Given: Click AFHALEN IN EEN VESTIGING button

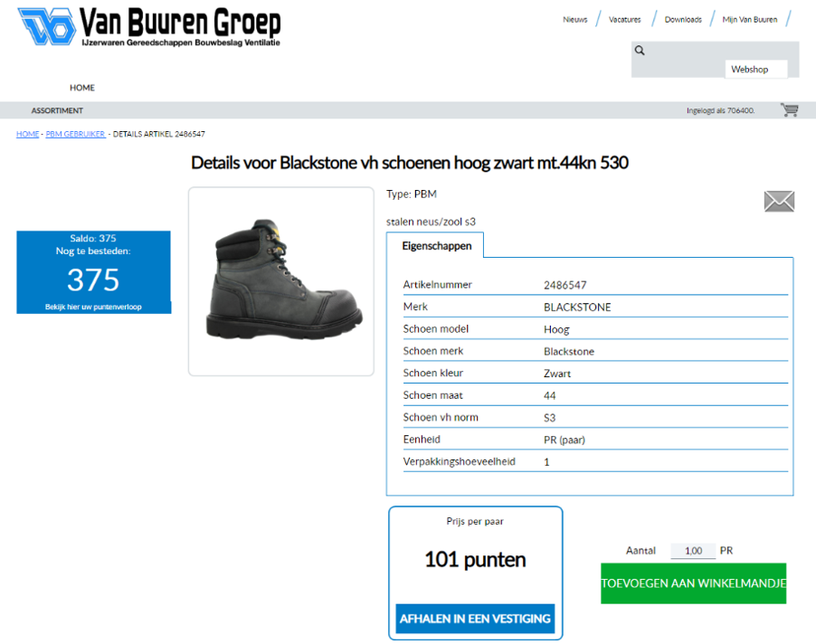Looking at the screenshot, I should pos(475,619).
